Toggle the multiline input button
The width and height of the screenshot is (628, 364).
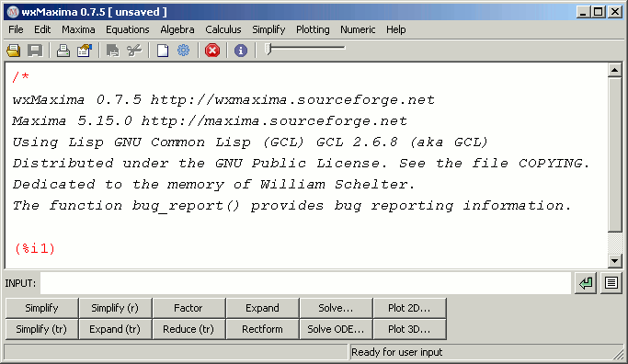(x=611, y=283)
